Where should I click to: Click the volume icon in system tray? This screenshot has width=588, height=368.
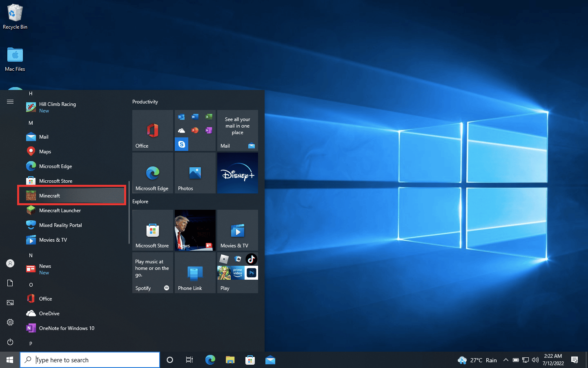(x=535, y=360)
